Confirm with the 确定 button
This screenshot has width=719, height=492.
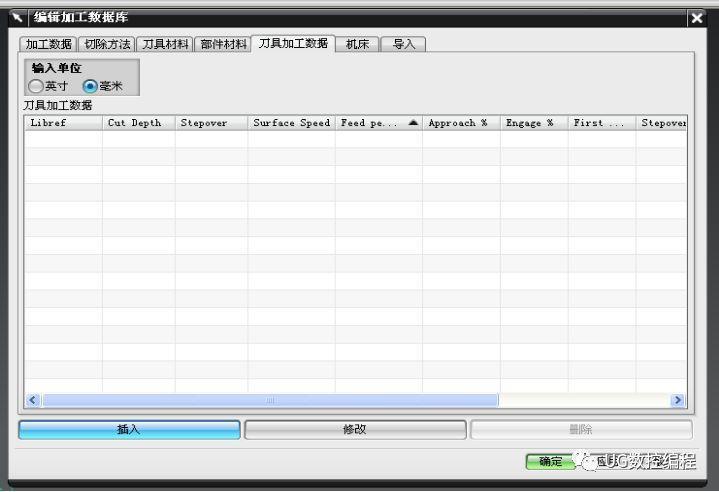coord(551,461)
